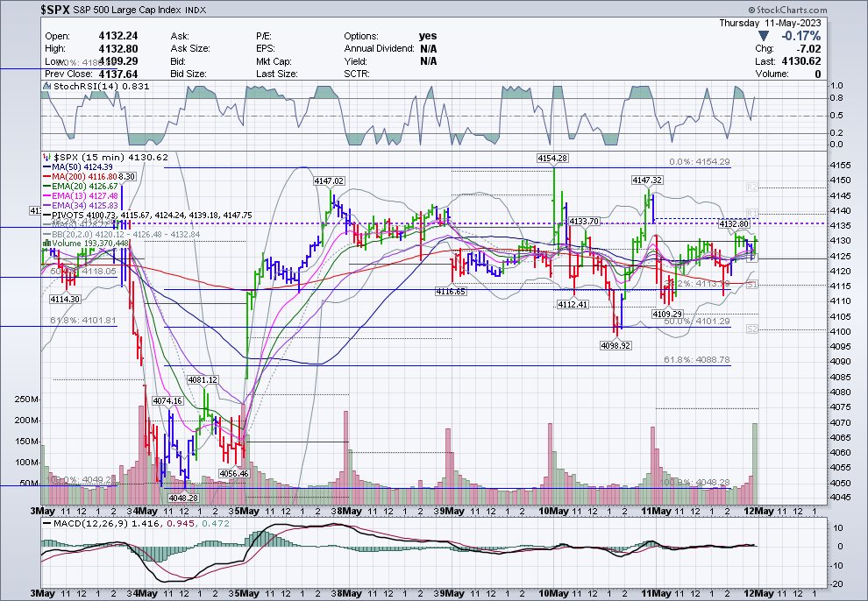The image size is (868, 601).
Task: Click the 4147.02 high price label
Action: 329,180
